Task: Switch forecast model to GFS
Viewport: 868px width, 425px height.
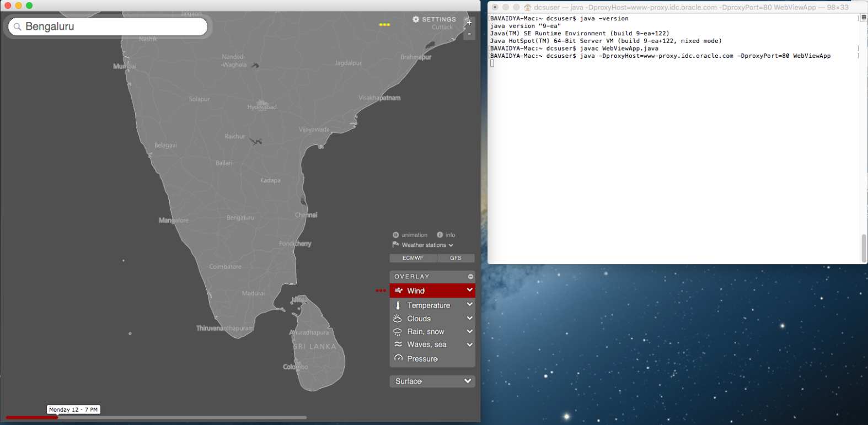Action: pos(456,258)
